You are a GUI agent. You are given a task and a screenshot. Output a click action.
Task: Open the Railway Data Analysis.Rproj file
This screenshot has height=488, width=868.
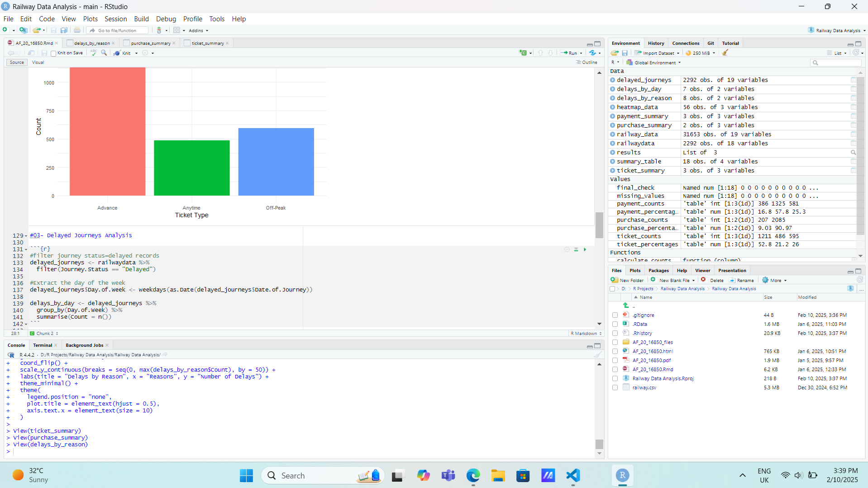point(663,378)
